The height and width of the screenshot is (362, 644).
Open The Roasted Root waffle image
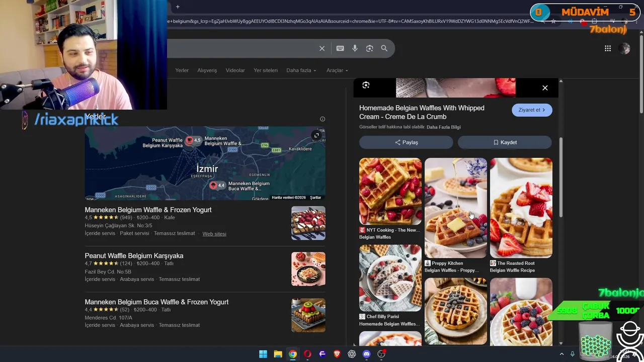point(521,208)
